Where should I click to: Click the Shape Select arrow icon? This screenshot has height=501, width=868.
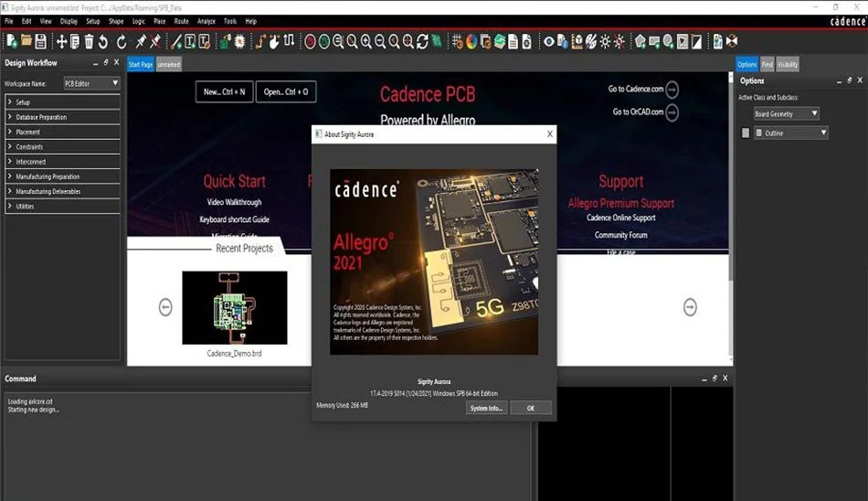(683, 41)
